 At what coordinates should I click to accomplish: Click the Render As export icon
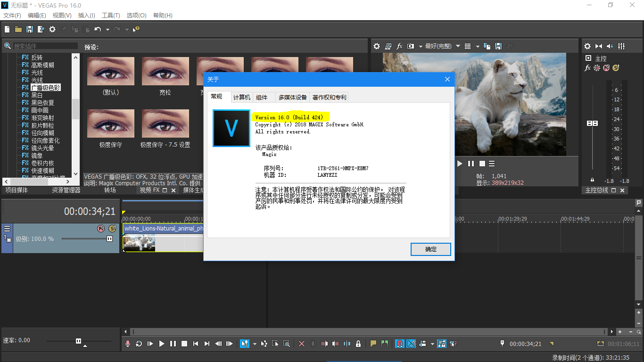[41, 29]
